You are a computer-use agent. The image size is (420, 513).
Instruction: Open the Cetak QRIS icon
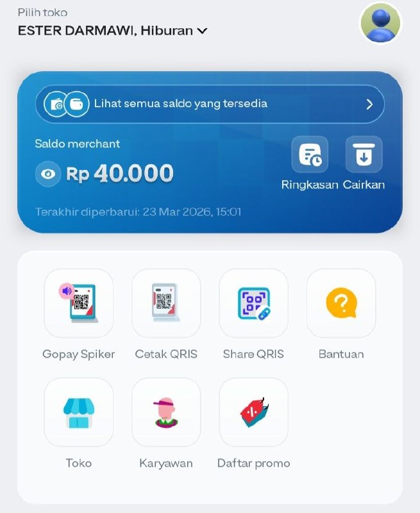(166, 303)
